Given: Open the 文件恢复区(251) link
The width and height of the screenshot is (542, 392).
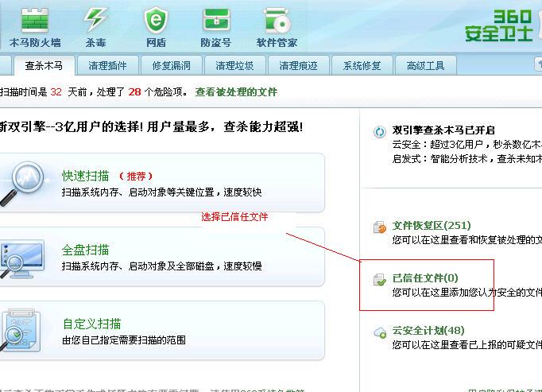Looking at the screenshot, I should tap(432, 226).
